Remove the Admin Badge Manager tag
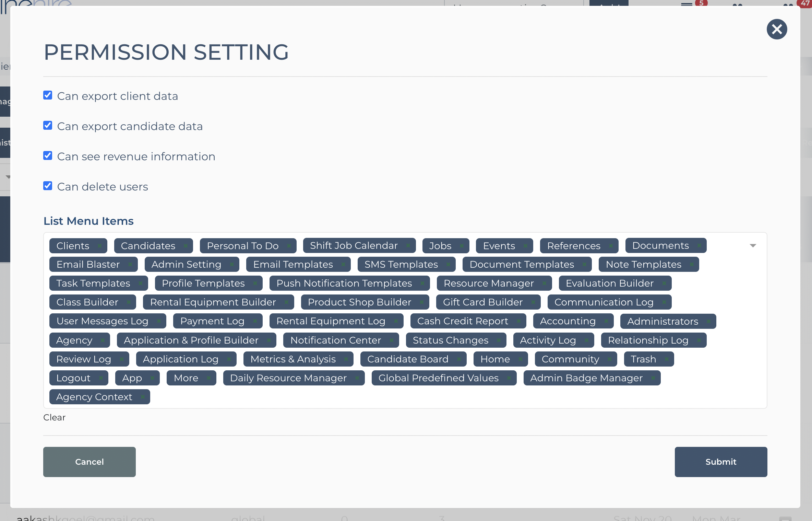The image size is (812, 521). point(653,378)
